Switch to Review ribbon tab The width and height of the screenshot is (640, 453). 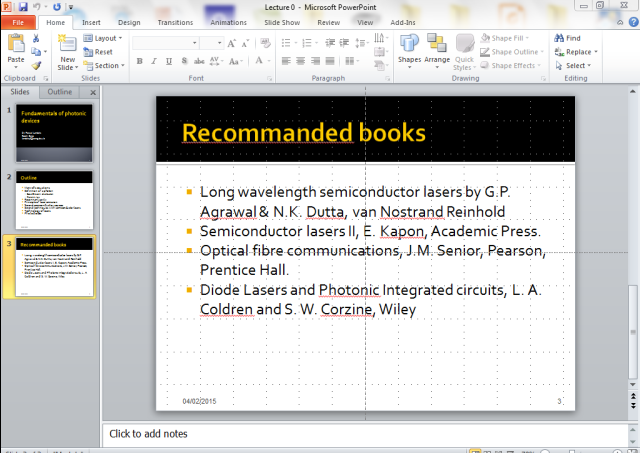[x=329, y=22]
